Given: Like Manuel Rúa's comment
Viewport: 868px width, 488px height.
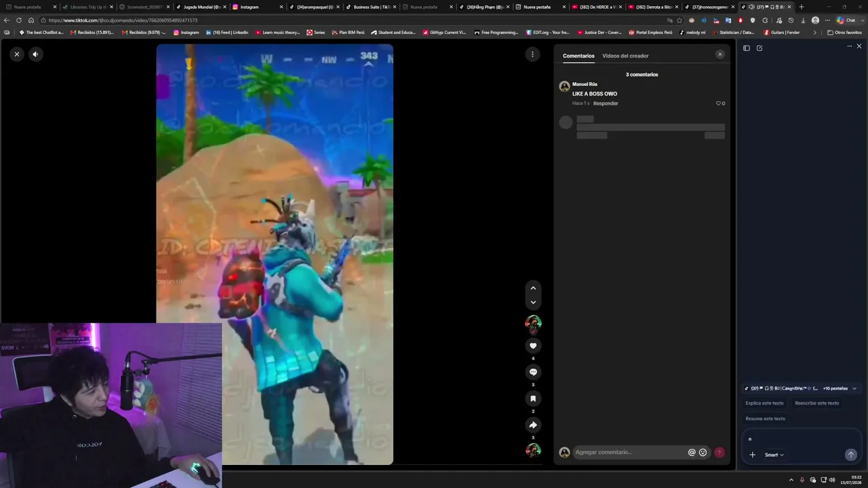Looking at the screenshot, I should pos(719,104).
